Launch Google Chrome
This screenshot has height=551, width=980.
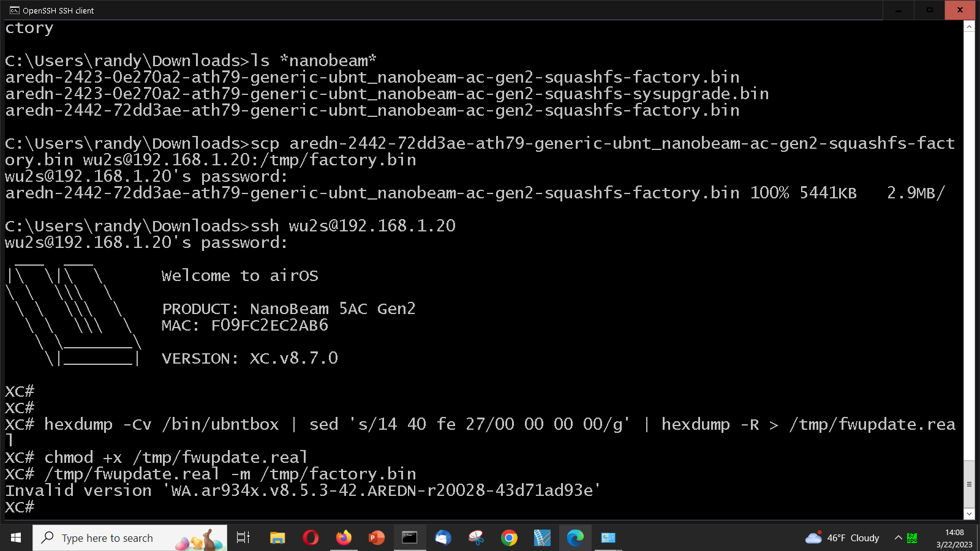point(509,538)
